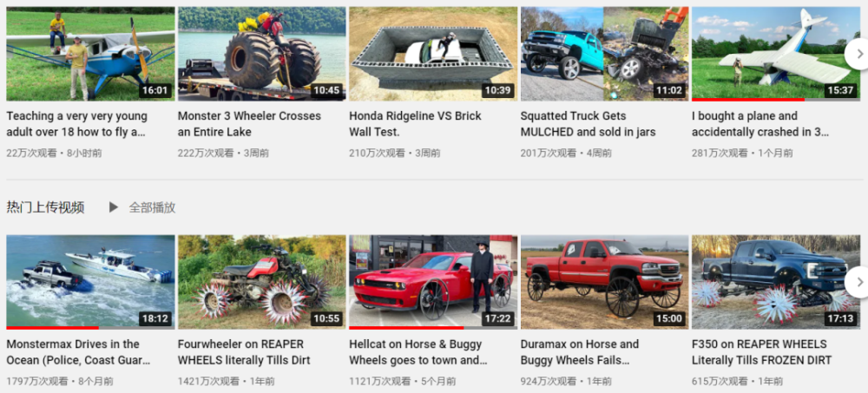Image resolution: width=868 pixels, height=393 pixels.
Task: Open Monstermax ocean video thumbnail
Action: coord(90,282)
